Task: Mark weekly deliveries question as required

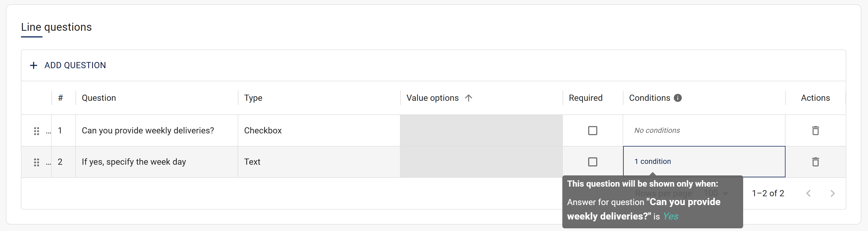Action: point(592,130)
